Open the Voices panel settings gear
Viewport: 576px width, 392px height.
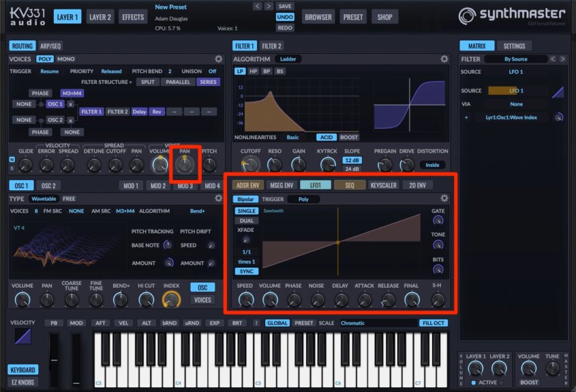(218, 58)
